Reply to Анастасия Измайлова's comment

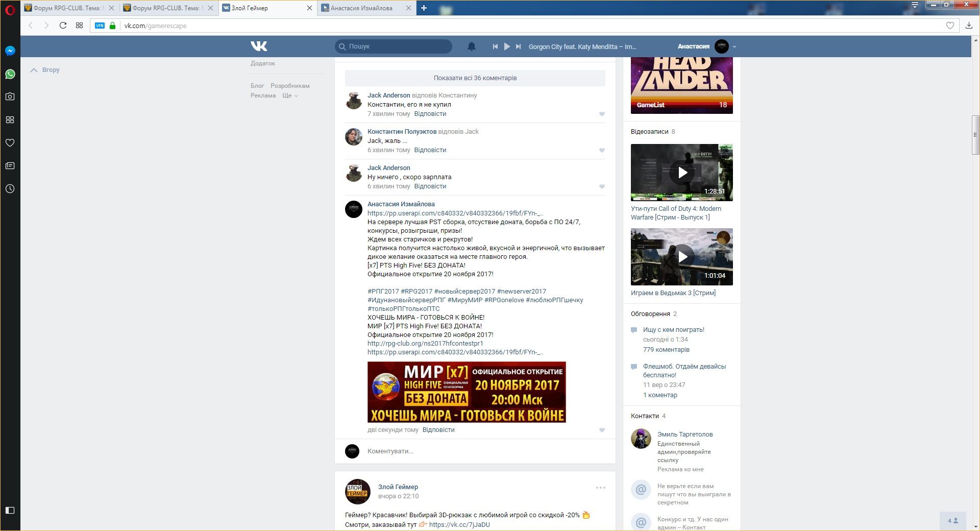(438, 430)
